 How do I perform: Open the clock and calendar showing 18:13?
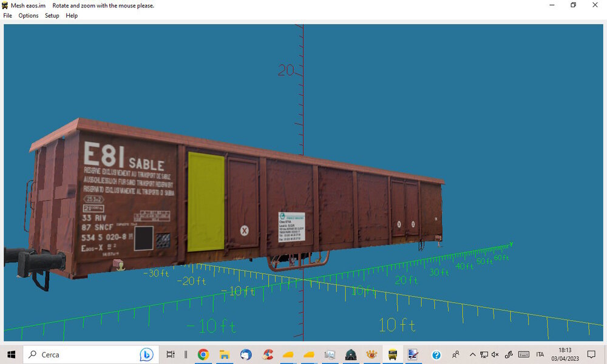point(565,354)
